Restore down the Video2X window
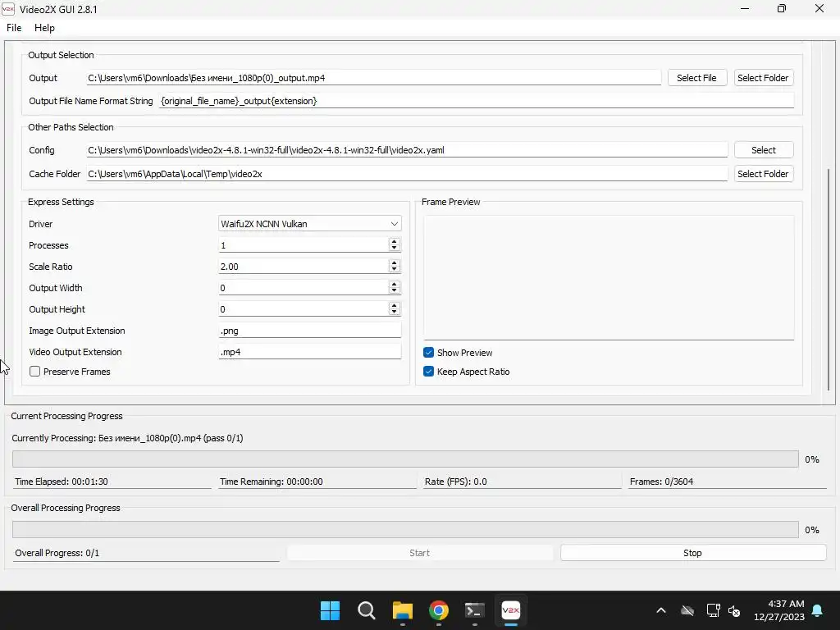This screenshot has height=630, width=840. [782, 8]
